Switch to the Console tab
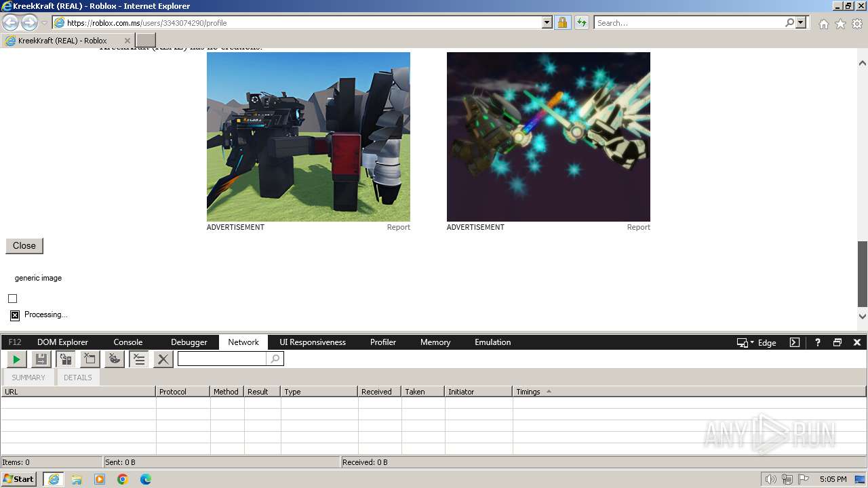This screenshot has width=868, height=488. 128,342
